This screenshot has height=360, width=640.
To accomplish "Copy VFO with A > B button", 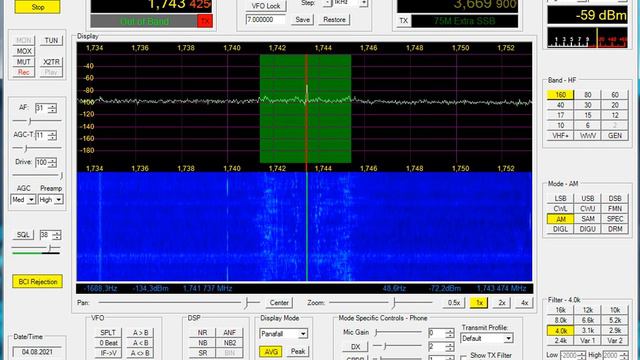I will click(x=140, y=333).
